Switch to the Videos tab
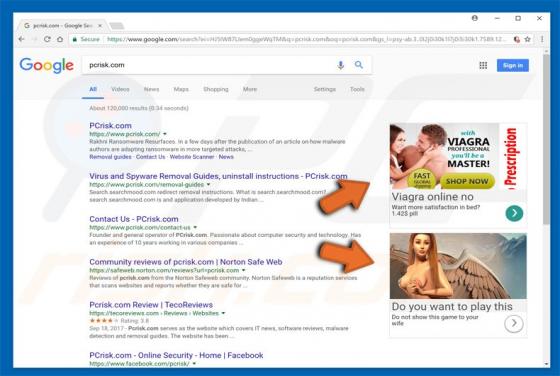 120,89
